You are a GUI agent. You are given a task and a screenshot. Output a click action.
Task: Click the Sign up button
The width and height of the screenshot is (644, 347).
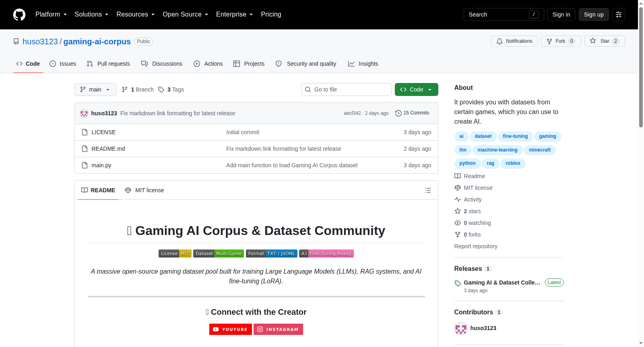(x=594, y=15)
